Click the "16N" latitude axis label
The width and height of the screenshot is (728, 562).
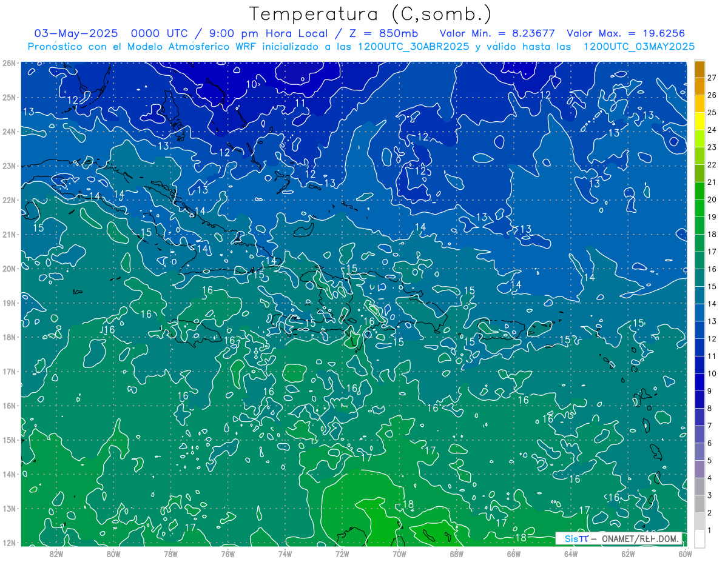(8, 406)
